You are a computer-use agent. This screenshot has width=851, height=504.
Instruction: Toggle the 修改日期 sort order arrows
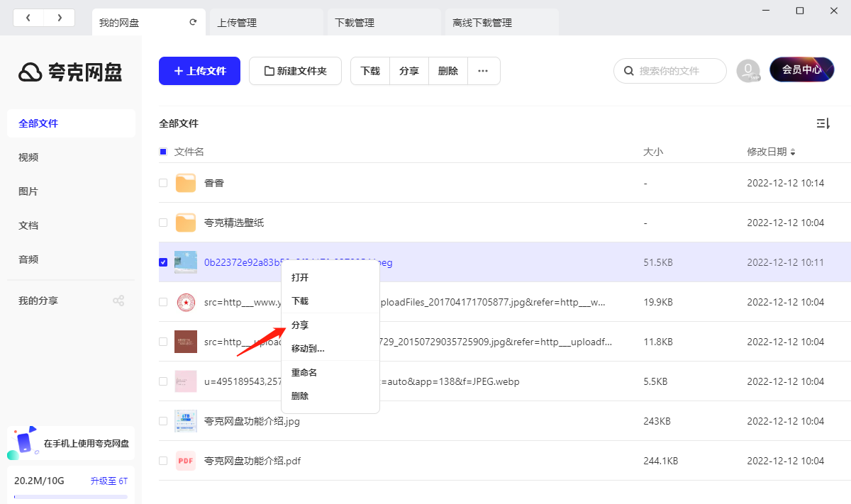click(794, 151)
